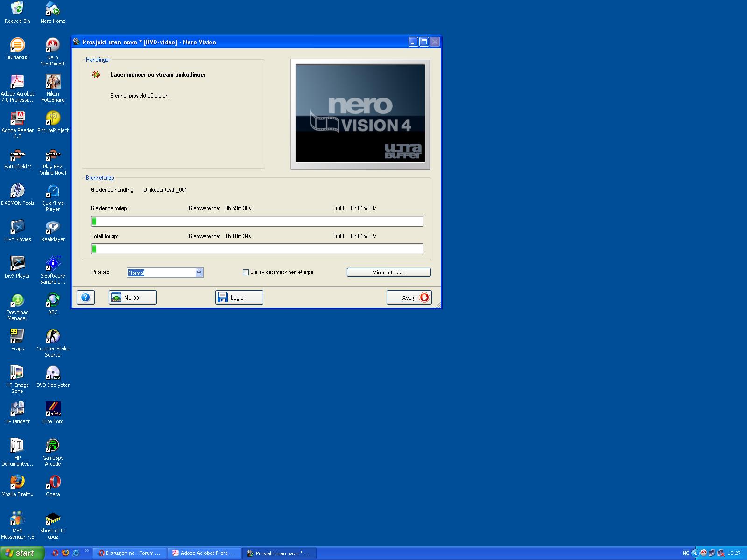Expand hidden system tray icons arrow
This screenshot has height=560, width=747.
pyautogui.click(x=695, y=553)
